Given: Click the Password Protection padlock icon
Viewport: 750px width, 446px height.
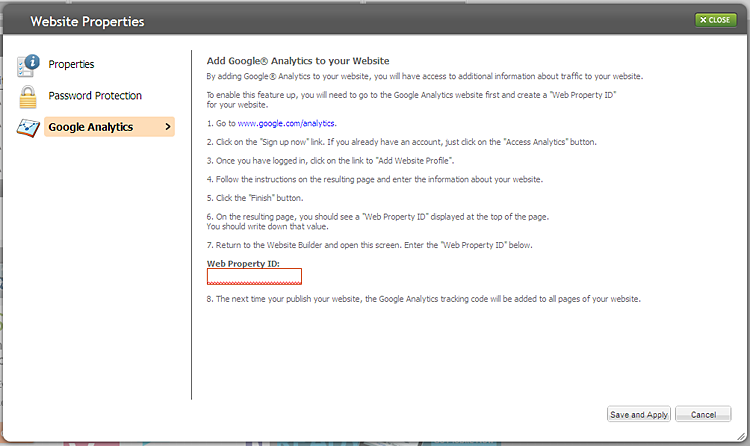Looking at the screenshot, I should pyautogui.click(x=28, y=97).
